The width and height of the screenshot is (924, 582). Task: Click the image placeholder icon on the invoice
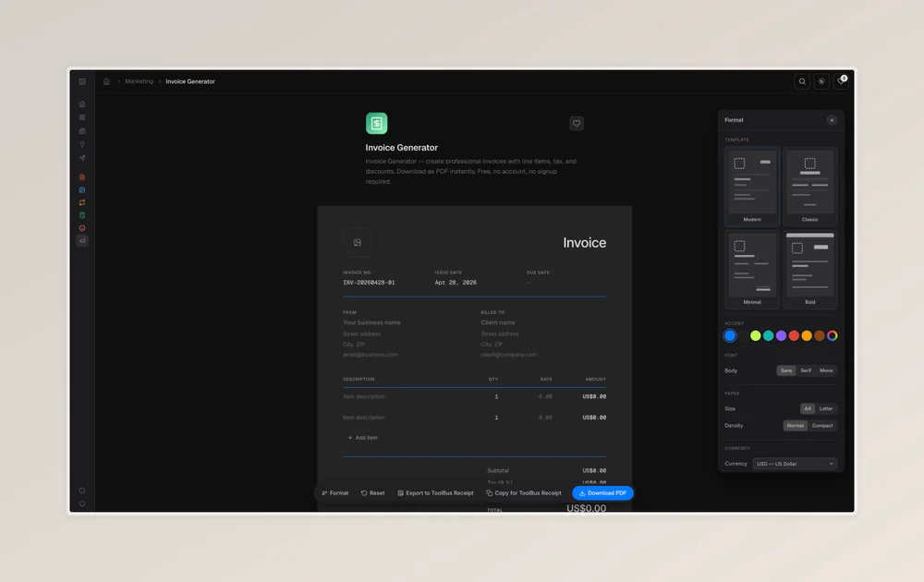click(x=358, y=240)
